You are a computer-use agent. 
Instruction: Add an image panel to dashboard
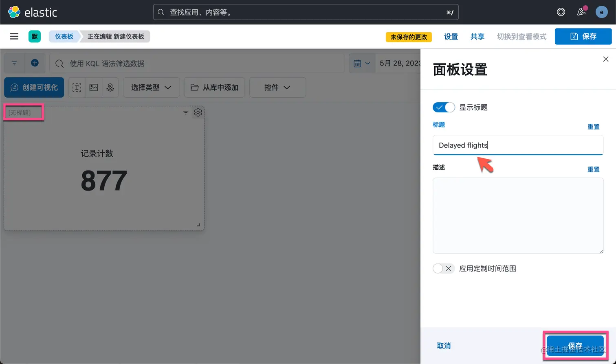coord(94,88)
